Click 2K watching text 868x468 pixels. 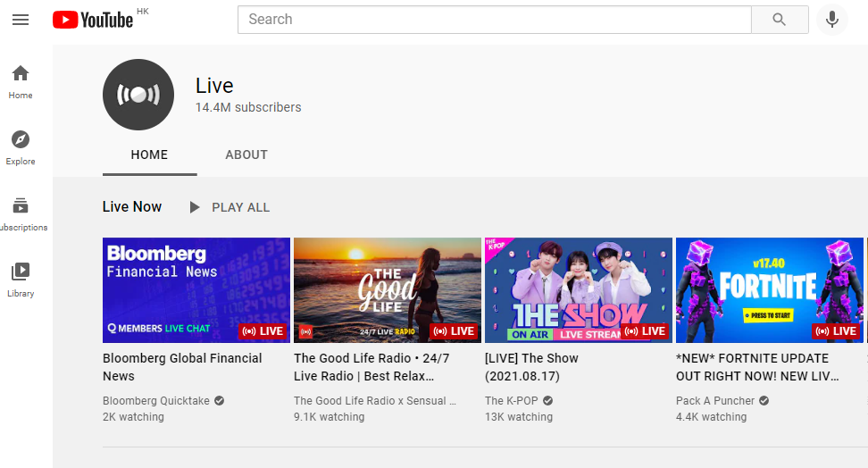click(133, 416)
